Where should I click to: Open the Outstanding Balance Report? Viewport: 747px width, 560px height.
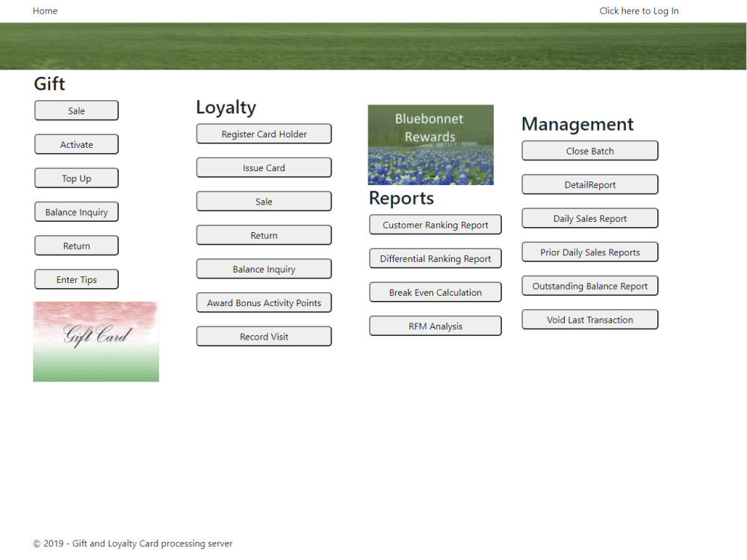(590, 286)
